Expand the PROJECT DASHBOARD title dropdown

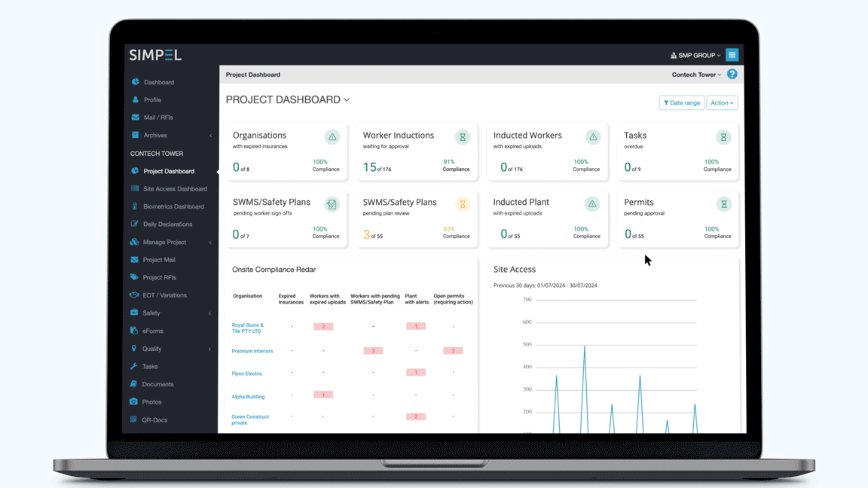pos(346,99)
